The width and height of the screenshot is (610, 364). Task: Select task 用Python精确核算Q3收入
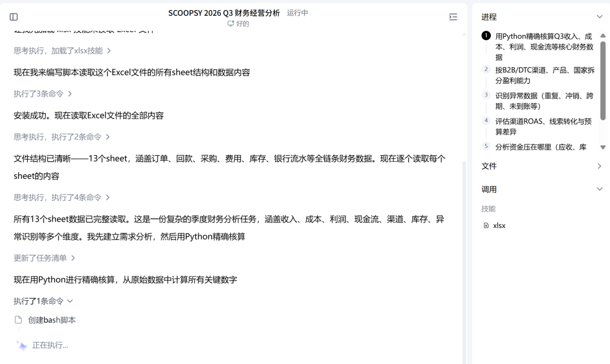click(544, 47)
